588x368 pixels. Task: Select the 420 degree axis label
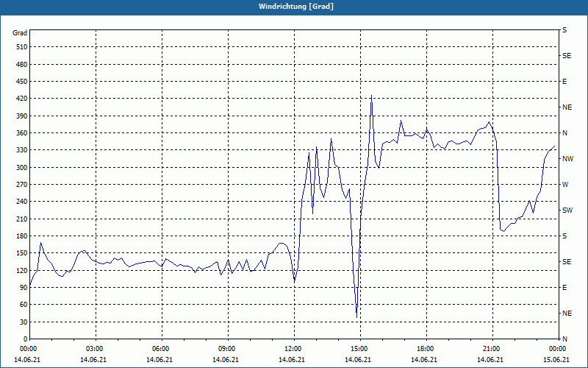22,99
